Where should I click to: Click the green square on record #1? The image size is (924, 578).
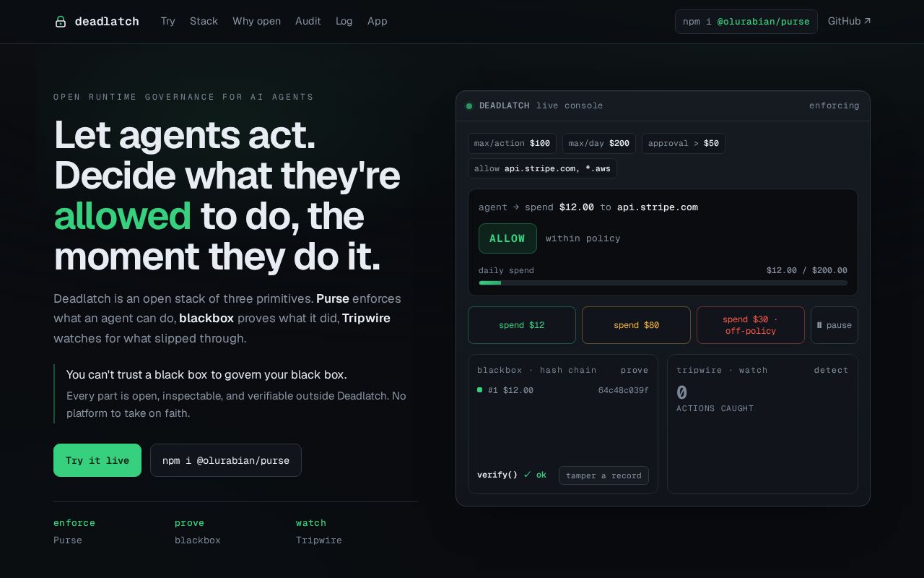point(480,390)
